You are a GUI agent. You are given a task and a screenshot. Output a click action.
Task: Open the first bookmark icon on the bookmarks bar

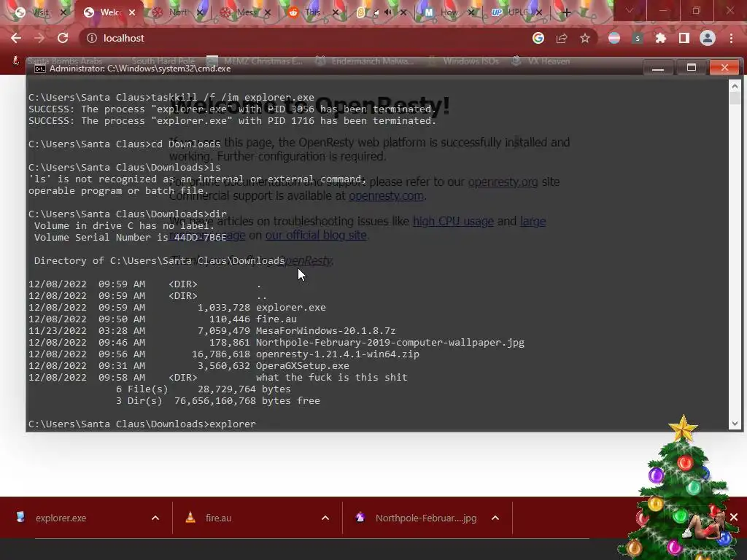pos(16,61)
